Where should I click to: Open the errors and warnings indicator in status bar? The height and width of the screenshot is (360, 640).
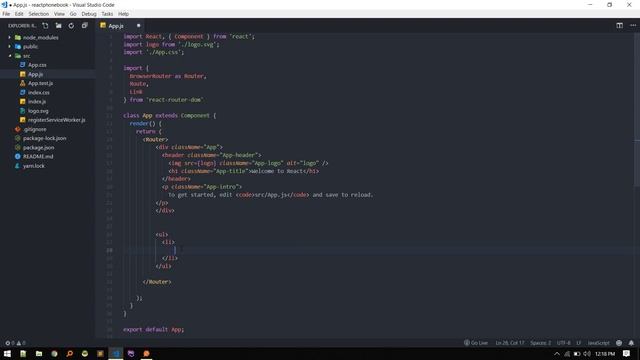pyautogui.click(x=16, y=343)
